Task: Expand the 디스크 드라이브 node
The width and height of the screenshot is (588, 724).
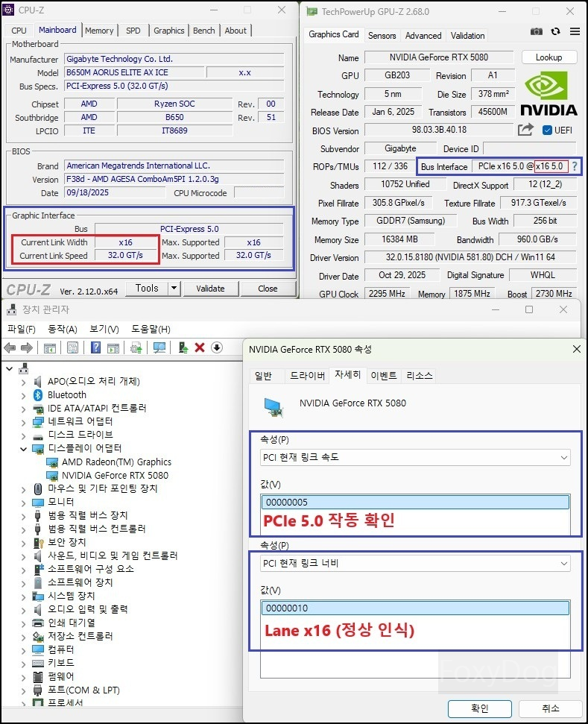Action: pos(23,435)
